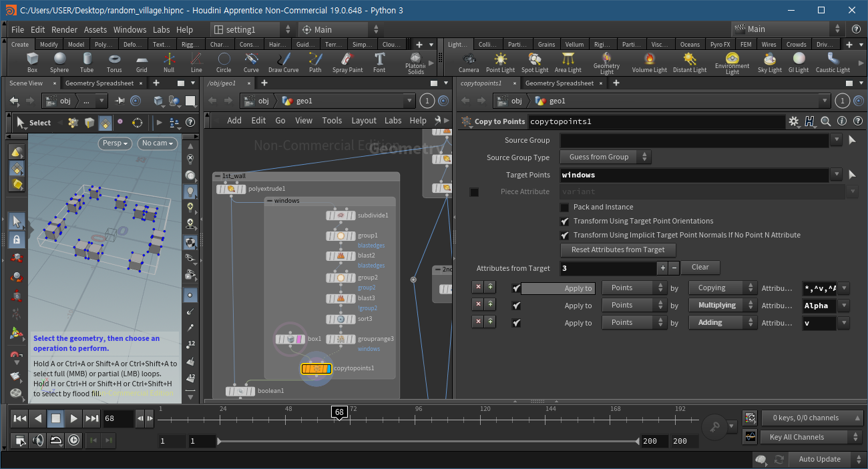868x469 pixels.
Task: Click the Clear button
Action: pos(700,267)
